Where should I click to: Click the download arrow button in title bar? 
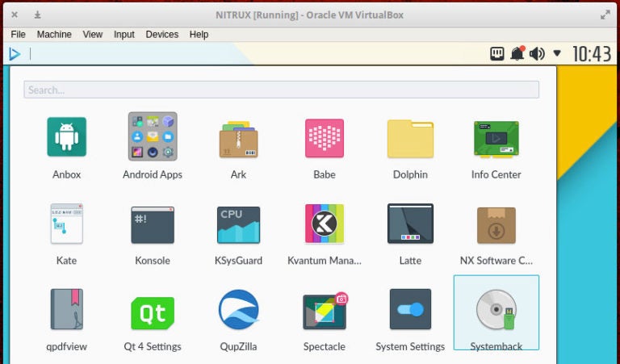pyautogui.click(x=38, y=15)
